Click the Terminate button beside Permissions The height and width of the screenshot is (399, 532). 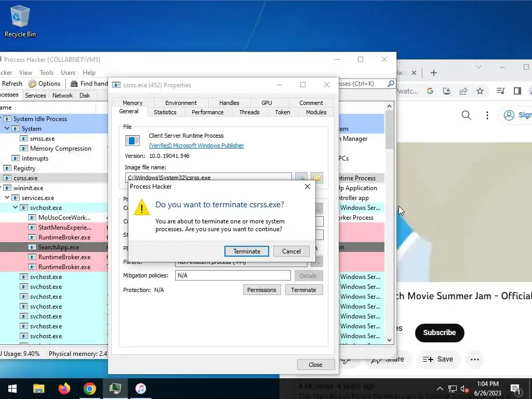click(303, 290)
